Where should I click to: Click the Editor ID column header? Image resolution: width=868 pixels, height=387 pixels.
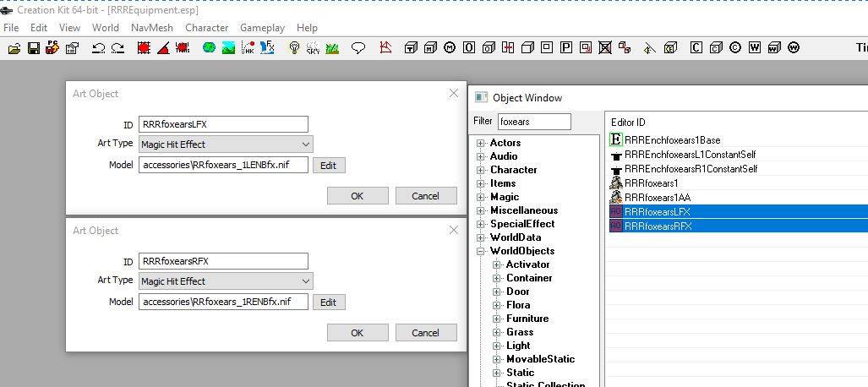[x=628, y=123]
